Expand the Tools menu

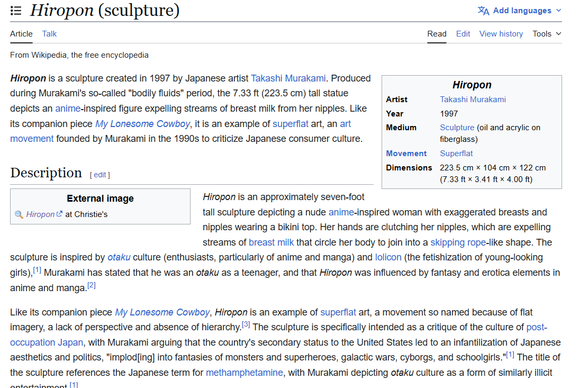(547, 34)
